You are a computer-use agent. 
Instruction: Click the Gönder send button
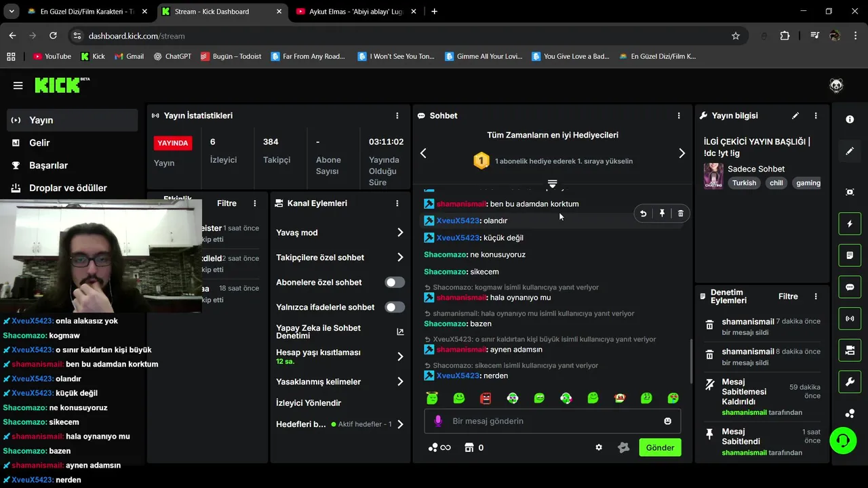[x=660, y=447]
